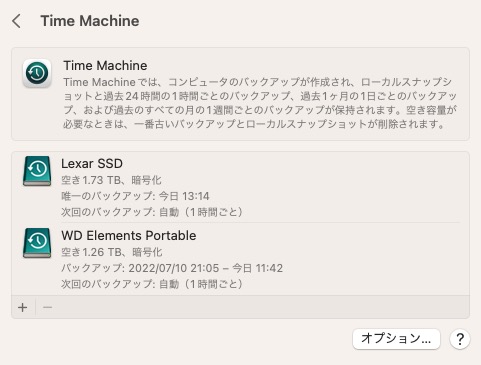Click Lexar SSD 空き1.73 TB、暗号化 line
481x365 pixels.
(111, 180)
